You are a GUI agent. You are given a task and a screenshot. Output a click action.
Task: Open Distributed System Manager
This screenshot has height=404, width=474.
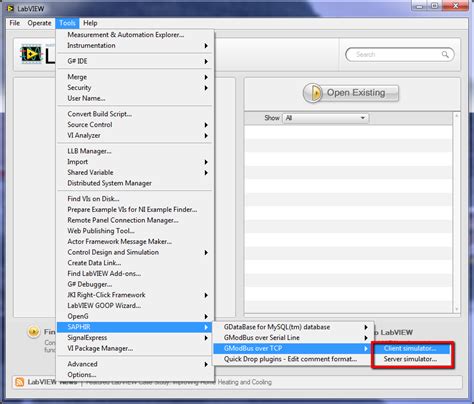pos(135,183)
